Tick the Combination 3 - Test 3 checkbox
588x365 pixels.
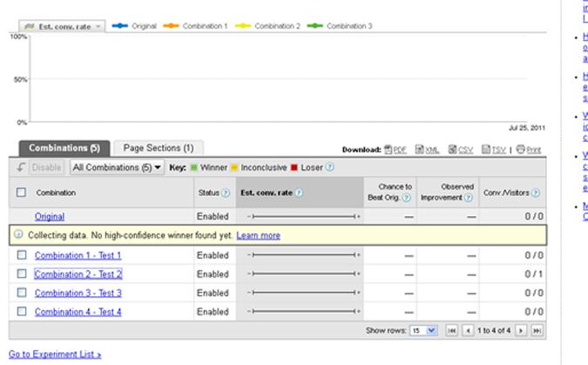[x=22, y=294]
